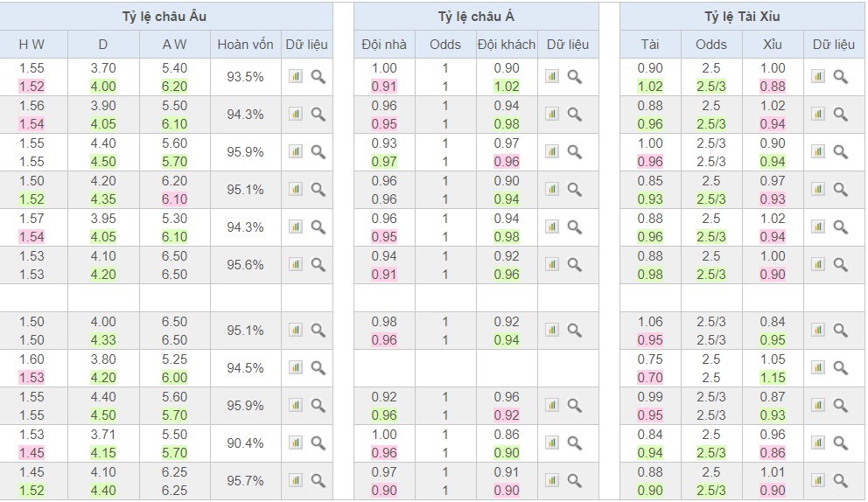This screenshot has height=502, width=868.
Task: Open chart icon in Tài Xỉu row with 0.85 and 0.97
Action: pyautogui.click(x=817, y=190)
